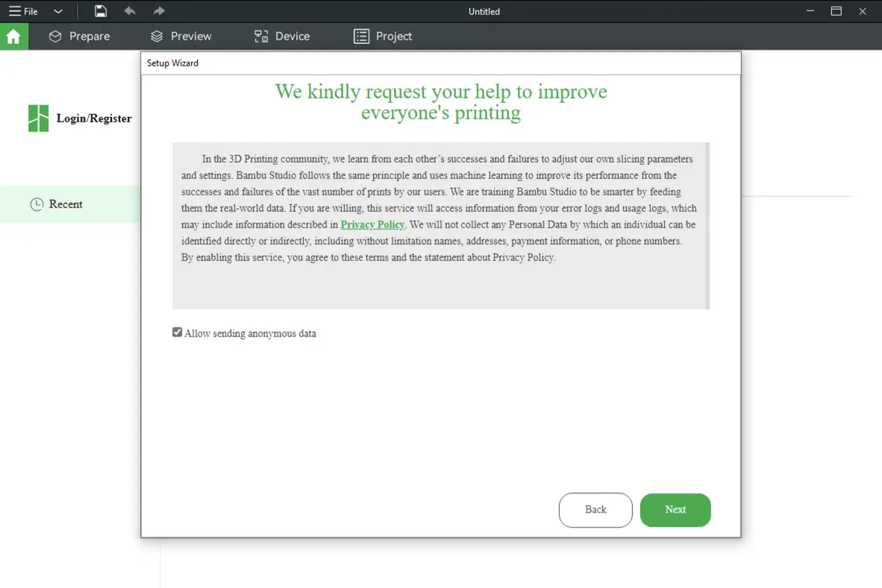
Task: Switch to the Project tab
Action: coord(383,37)
